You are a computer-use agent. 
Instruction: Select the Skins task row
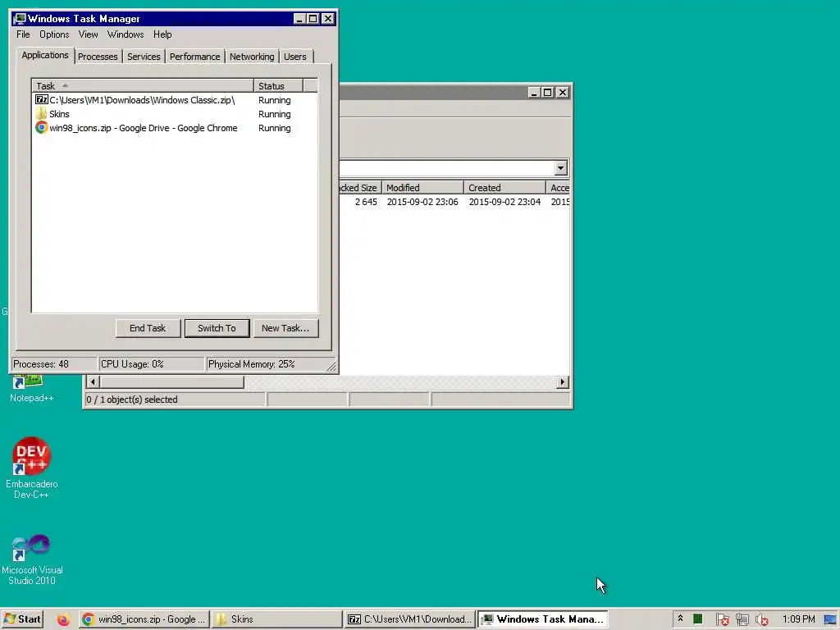pyautogui.click(x=175, y=114)
